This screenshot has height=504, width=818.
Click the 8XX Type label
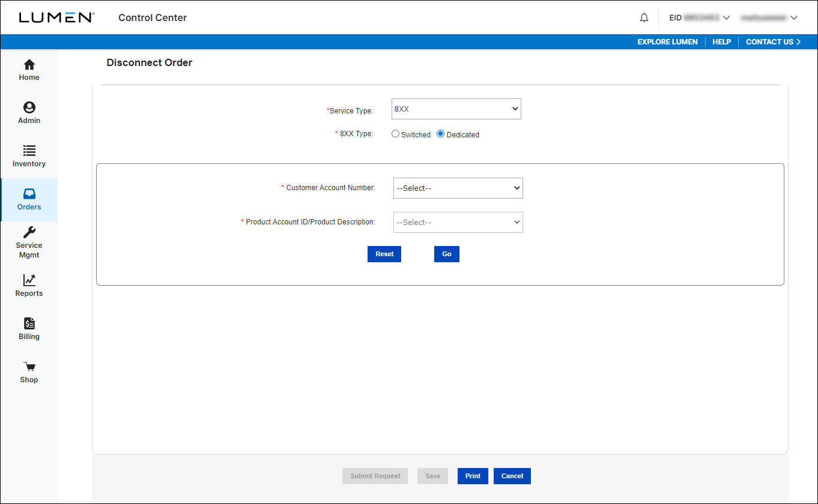point(354,134)
